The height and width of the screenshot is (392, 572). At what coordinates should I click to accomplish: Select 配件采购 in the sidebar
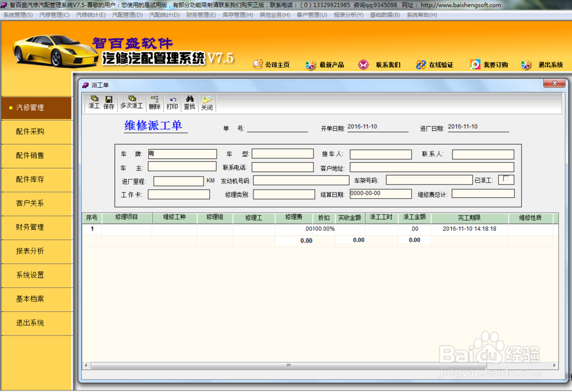pos(37,131)
